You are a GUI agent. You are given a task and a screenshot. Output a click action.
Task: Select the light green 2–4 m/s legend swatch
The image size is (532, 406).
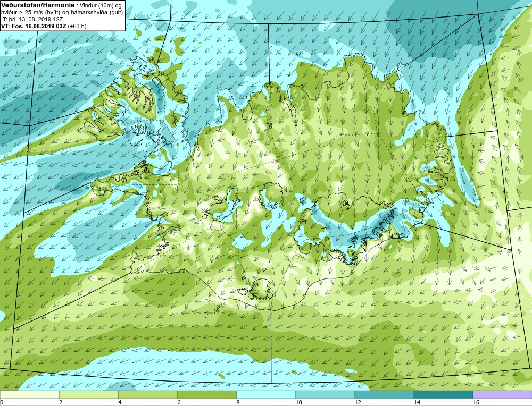pos(88,394)
